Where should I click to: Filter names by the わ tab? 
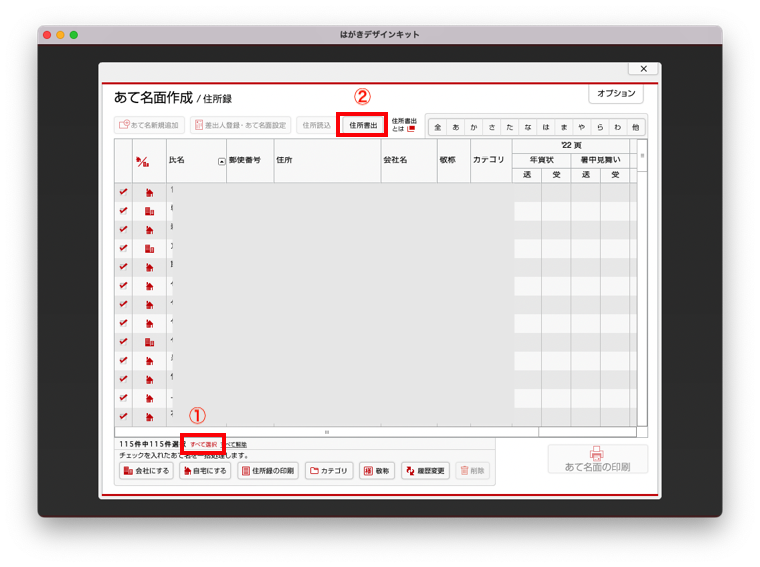point(618,127)
